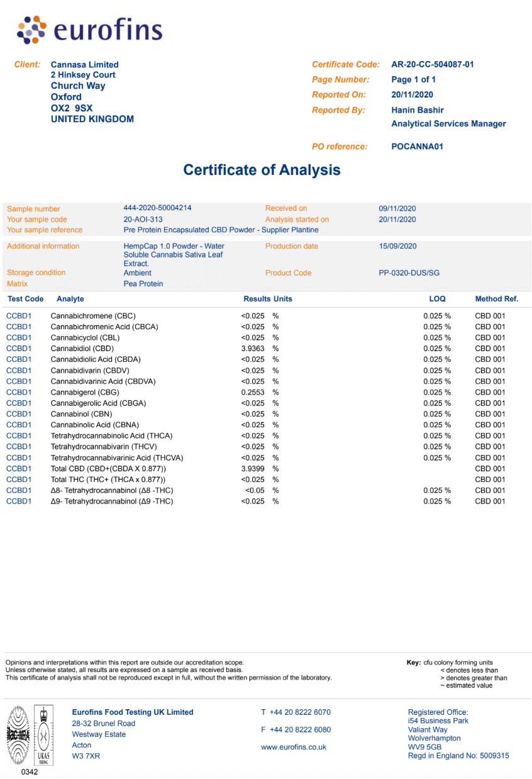Select the Cannabigerol (CBG) result 0.2553
Image resolution: width=532 pixels, height=779 pixels.
[x=253, y=392]
